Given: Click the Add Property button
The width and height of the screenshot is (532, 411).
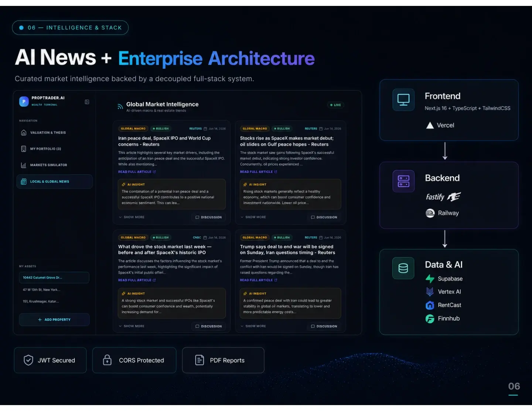Looking at the screenshot, I should (x=54, y=320).
